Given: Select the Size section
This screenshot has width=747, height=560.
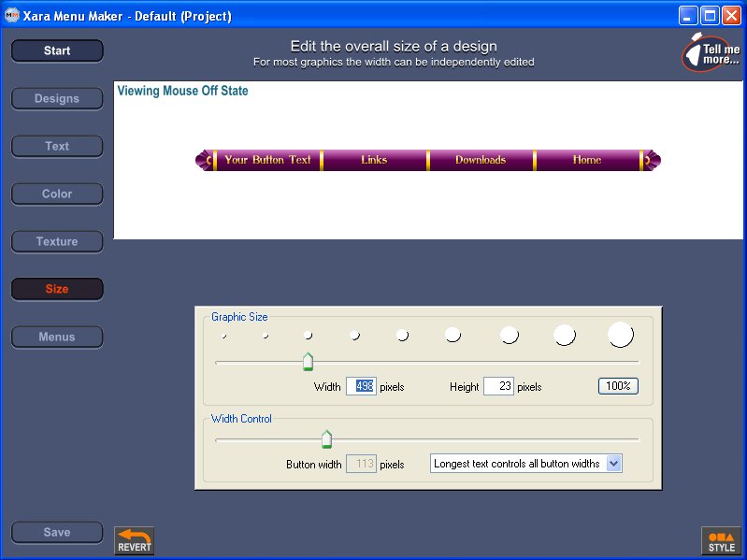Looking at the screenshot, I should tap(57, 289).
